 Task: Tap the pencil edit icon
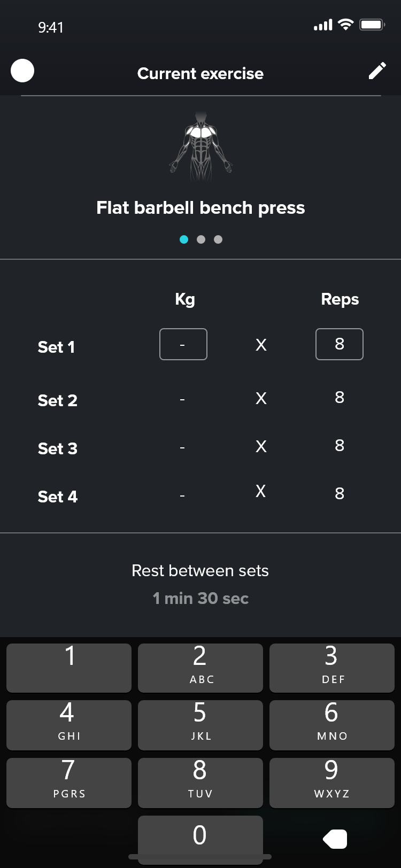pyautogui.click(x=377, y=71)
